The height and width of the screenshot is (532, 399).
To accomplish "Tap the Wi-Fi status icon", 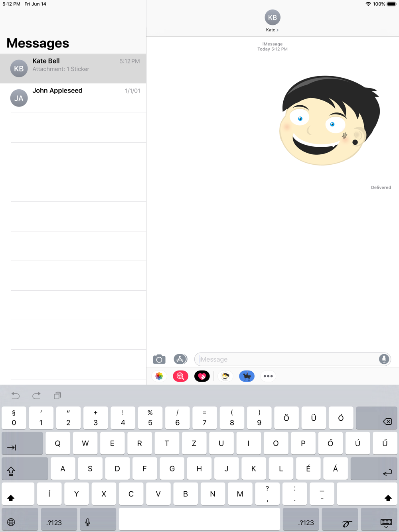I will (x=368, y=4).
